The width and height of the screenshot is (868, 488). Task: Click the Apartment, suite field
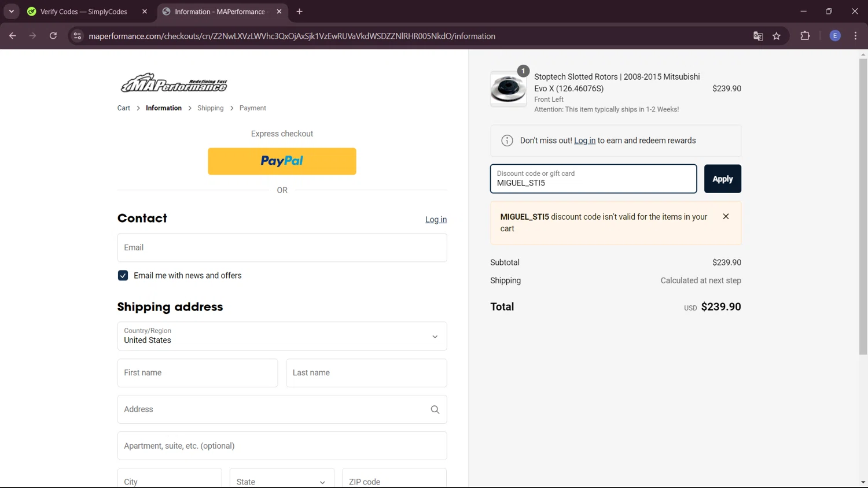[282, 446]
